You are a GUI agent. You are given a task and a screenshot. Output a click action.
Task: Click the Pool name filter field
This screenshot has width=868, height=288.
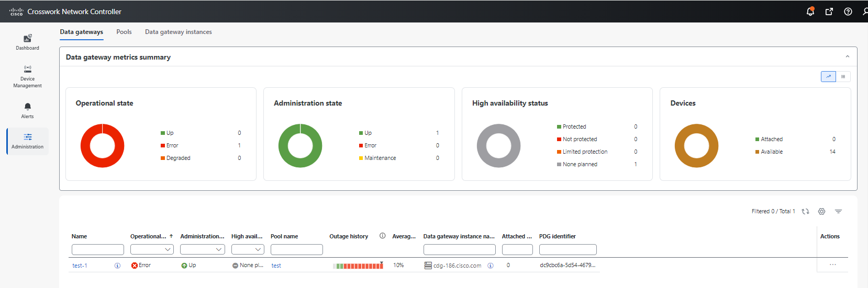pyautogui.click(x=297, y=249)
